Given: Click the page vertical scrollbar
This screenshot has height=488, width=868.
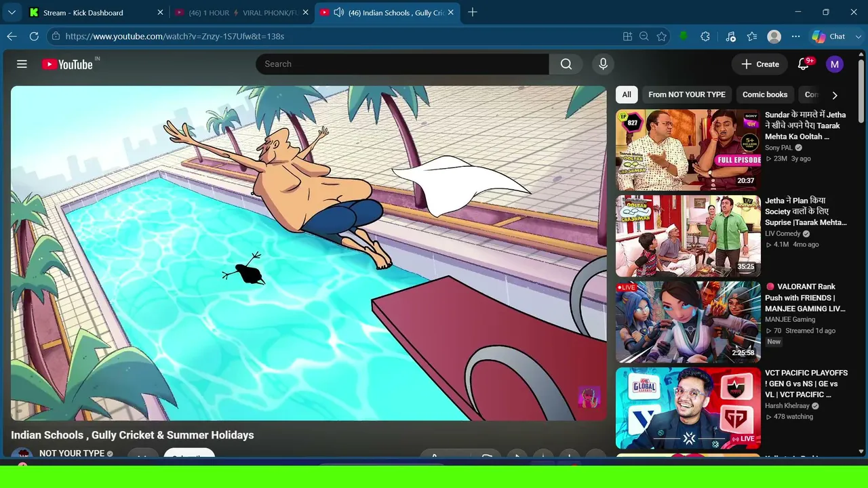Looking at the screenshot, I should pyautogui.click(x=861, y=91).
